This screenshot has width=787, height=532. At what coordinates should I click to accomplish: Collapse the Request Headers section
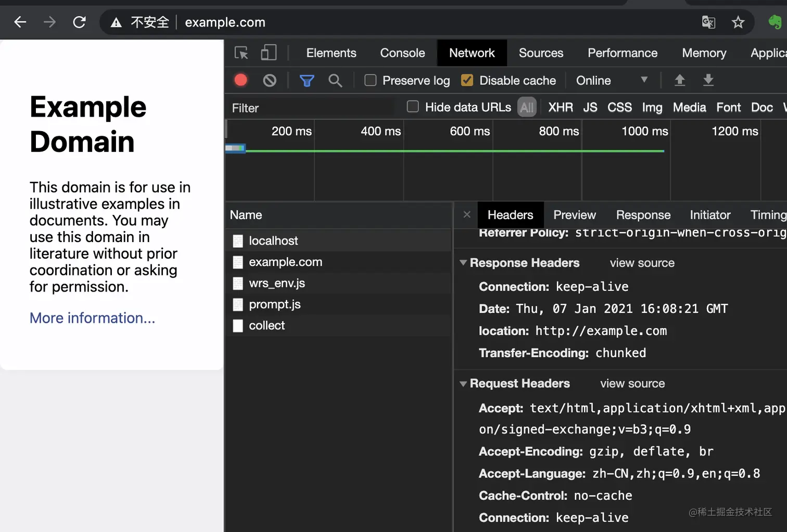[x=463, y=384]
